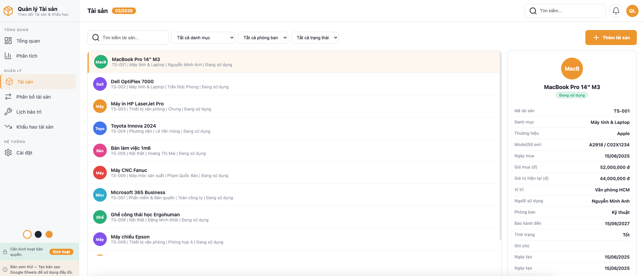
Task: Go to Tổng quan in sidebar
Action: tap(28, 41)
